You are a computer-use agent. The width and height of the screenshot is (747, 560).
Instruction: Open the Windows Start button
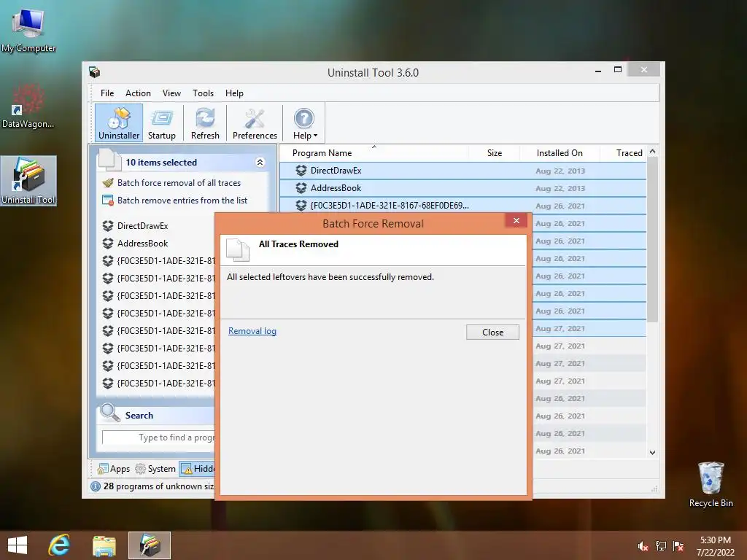(x=18, y=545)
